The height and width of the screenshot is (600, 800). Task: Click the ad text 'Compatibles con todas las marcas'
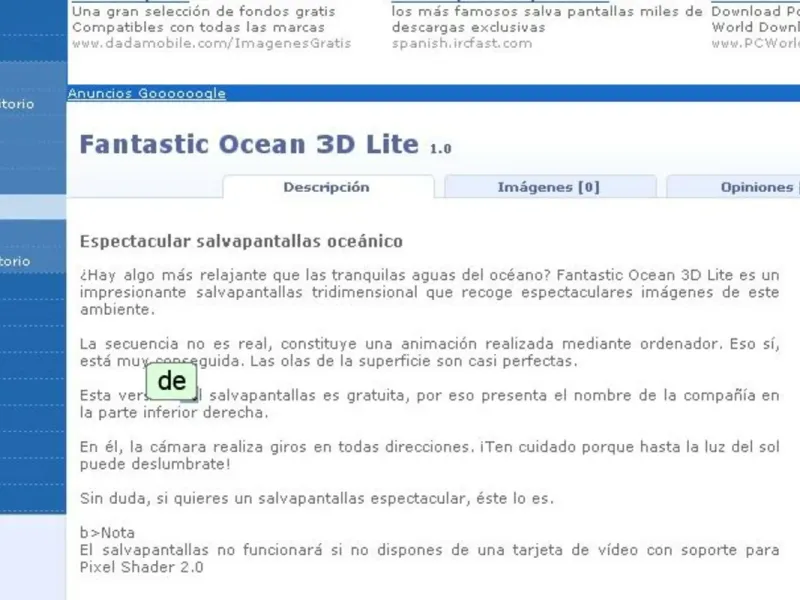[198, 28]
